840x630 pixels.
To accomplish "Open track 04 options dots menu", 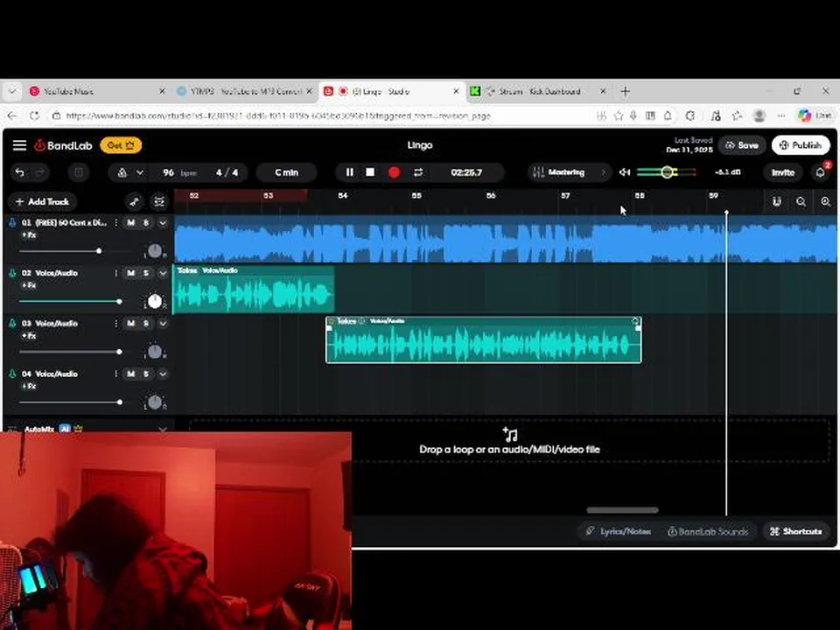I will 115,374.
